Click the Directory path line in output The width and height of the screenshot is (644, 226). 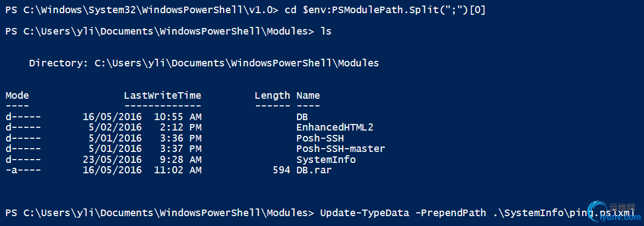(x=204, y=63)
